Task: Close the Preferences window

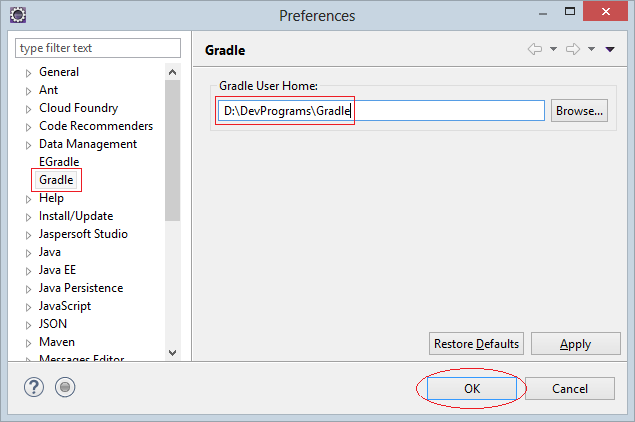Action: [605, 11]
